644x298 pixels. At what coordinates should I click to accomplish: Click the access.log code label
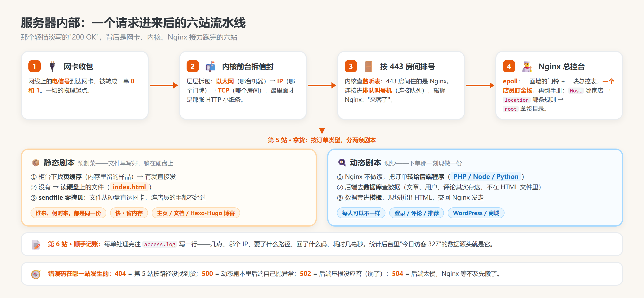160,244
